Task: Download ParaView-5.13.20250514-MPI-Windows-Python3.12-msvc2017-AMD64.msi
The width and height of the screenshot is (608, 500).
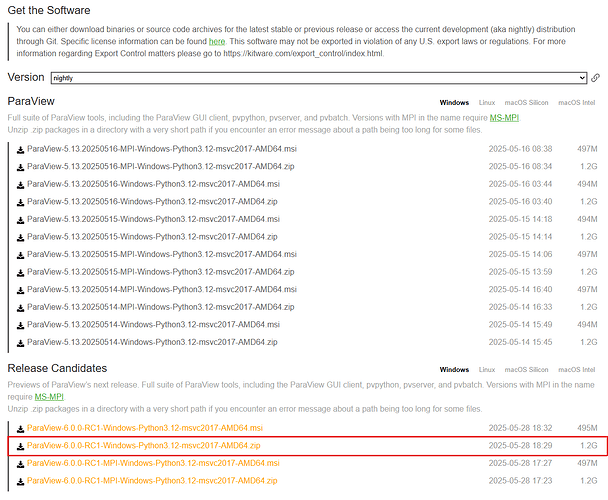Action: coord(162,289)
